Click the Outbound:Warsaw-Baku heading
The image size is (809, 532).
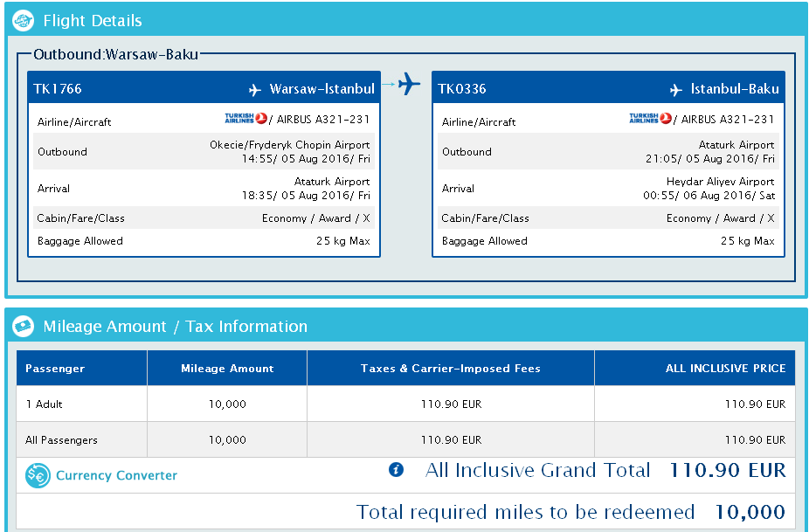point(116,54)
